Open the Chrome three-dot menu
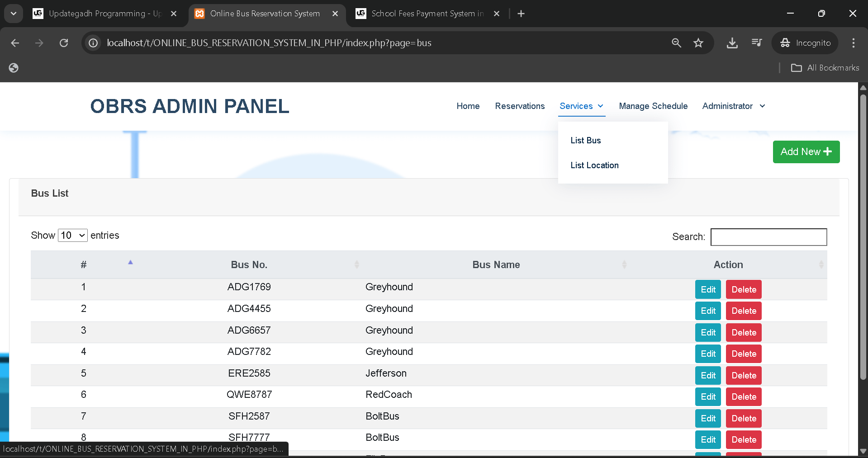 click(853, 43)
